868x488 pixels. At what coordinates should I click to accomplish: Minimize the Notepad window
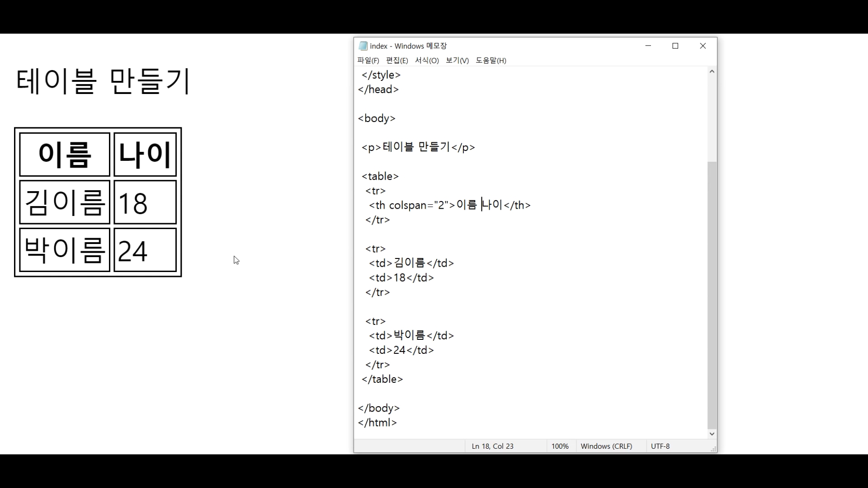pos(648,46)
